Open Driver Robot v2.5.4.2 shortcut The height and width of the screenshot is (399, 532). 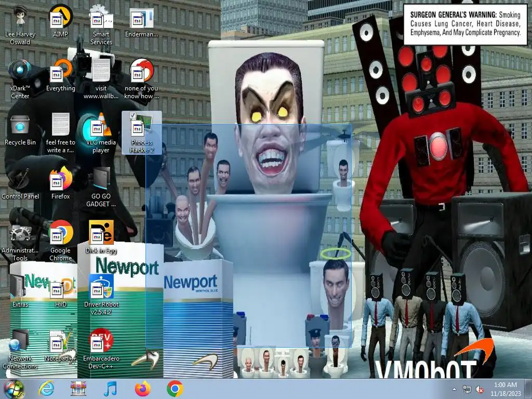[101, 295]
